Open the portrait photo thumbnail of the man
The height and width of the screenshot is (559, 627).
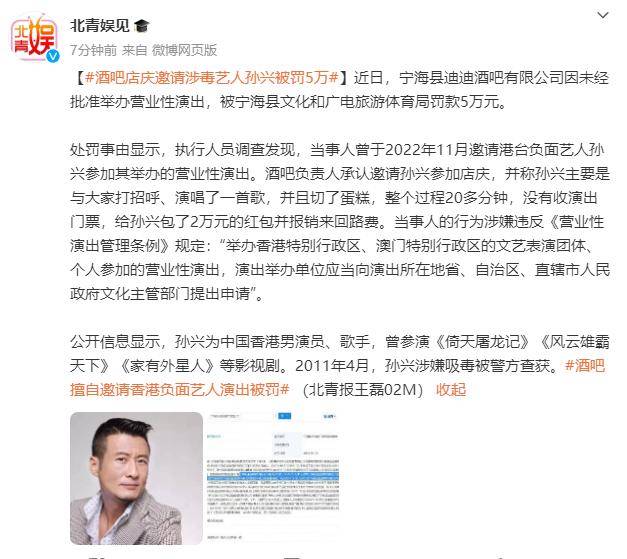pyautogui.click(x=136, y=478)
